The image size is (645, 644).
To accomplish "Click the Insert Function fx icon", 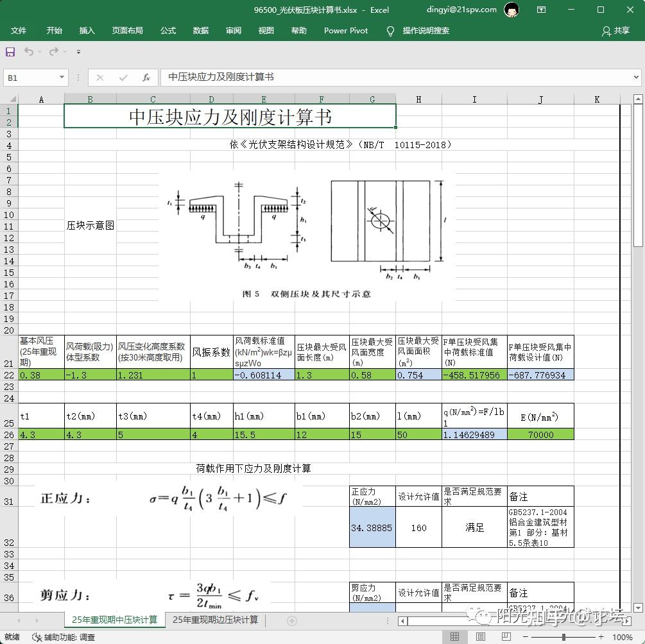I will 146,78.
